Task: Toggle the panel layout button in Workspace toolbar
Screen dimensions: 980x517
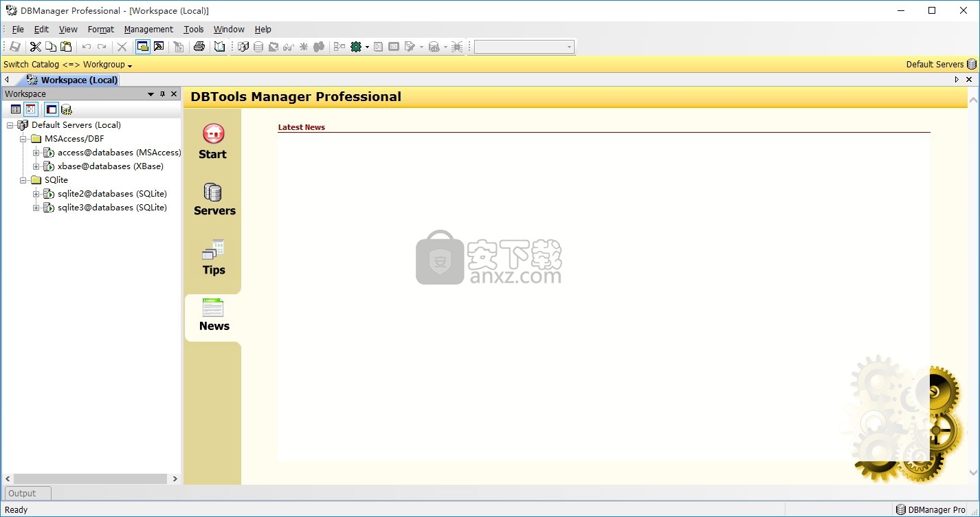Action: pos(52,109)
